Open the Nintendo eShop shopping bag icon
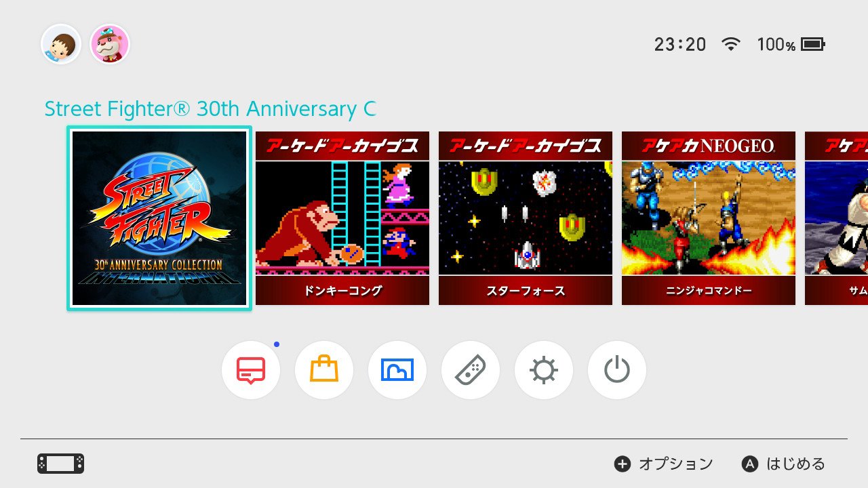868x488 pixels. (324, 370)
